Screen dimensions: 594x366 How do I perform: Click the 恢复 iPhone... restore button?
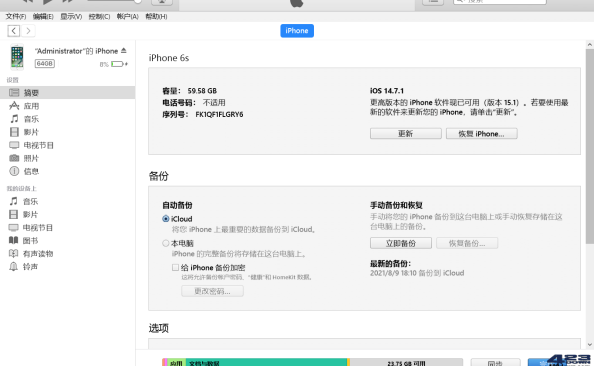click(x=481, y=133)
